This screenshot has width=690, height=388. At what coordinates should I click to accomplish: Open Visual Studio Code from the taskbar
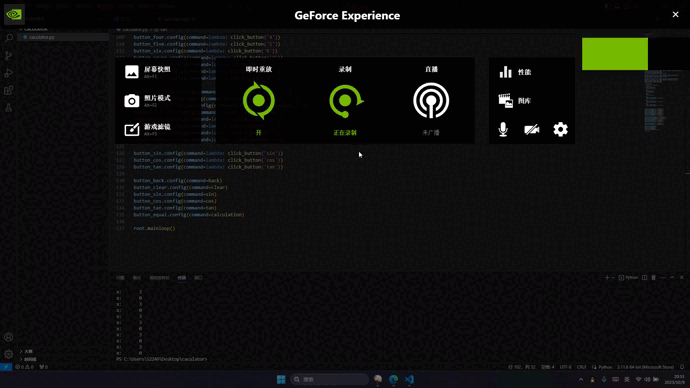[x=409, y=379]
